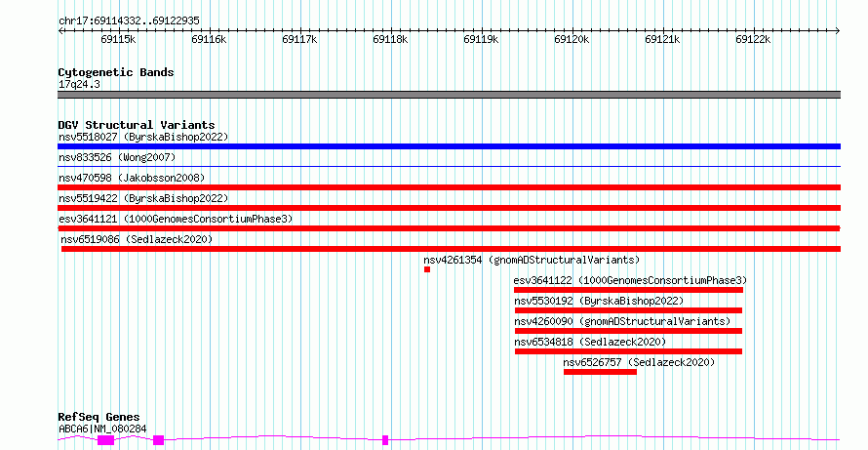
Task: Click the nsv6519086 red variant bar
Action: (451, 249)
